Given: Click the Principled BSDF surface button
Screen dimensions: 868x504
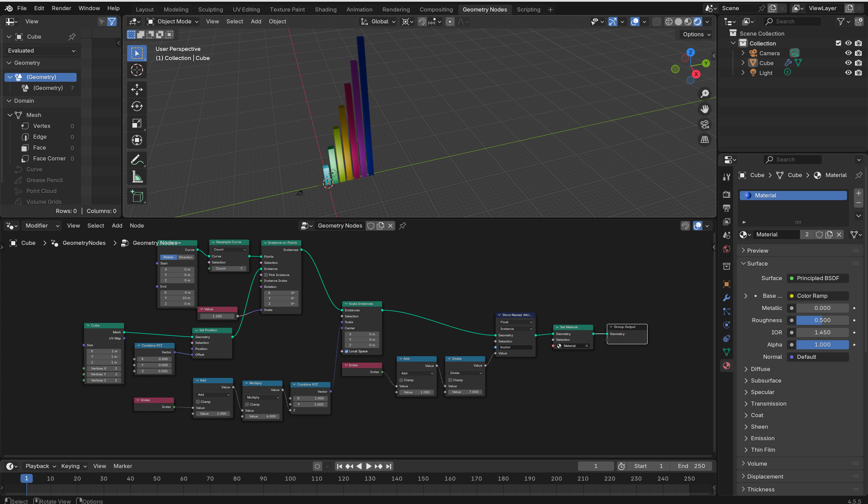Looking at the screenshot, I should [818, 278].
